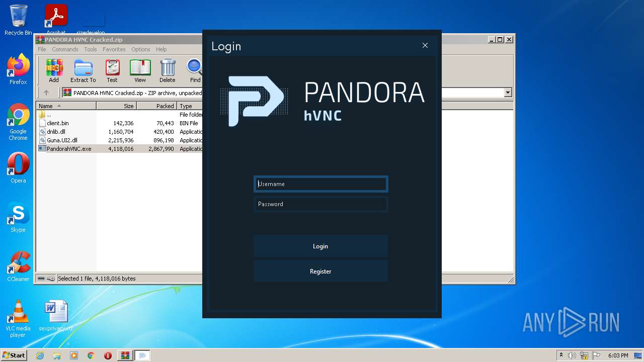Open the Firefox desktop shortcut
The height and width of the screenshot is (362, 644).
(18, 69)
